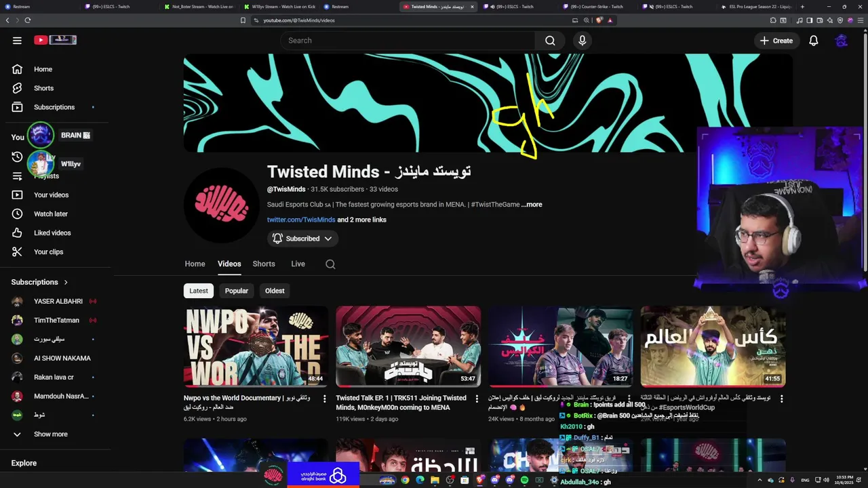Image resolution: width=868 pixels, height=488 pixels.
Task: Open Nwpo vs the World Documentary thumbnail
Action: [x=256, y=346]
